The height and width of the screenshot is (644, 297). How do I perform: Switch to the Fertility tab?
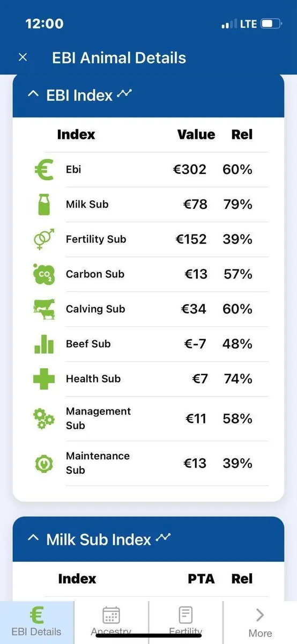pyautogui.click(x=185, y=622)
